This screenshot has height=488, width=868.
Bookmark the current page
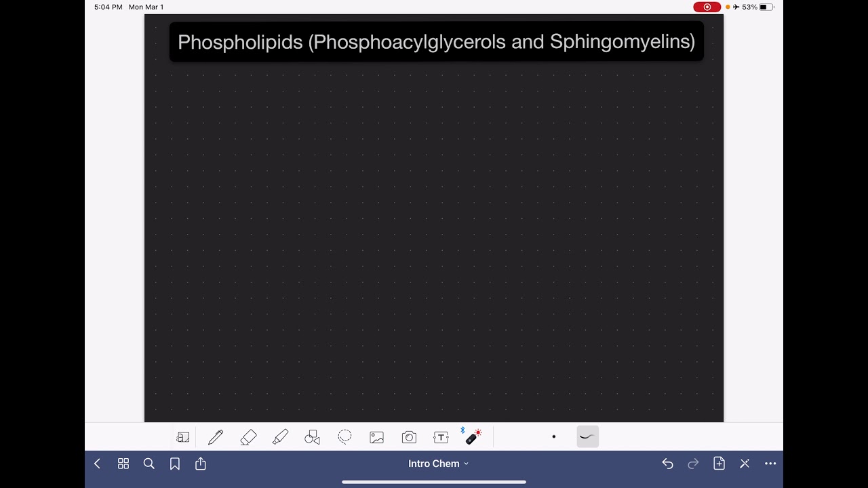tap(175, 464)
